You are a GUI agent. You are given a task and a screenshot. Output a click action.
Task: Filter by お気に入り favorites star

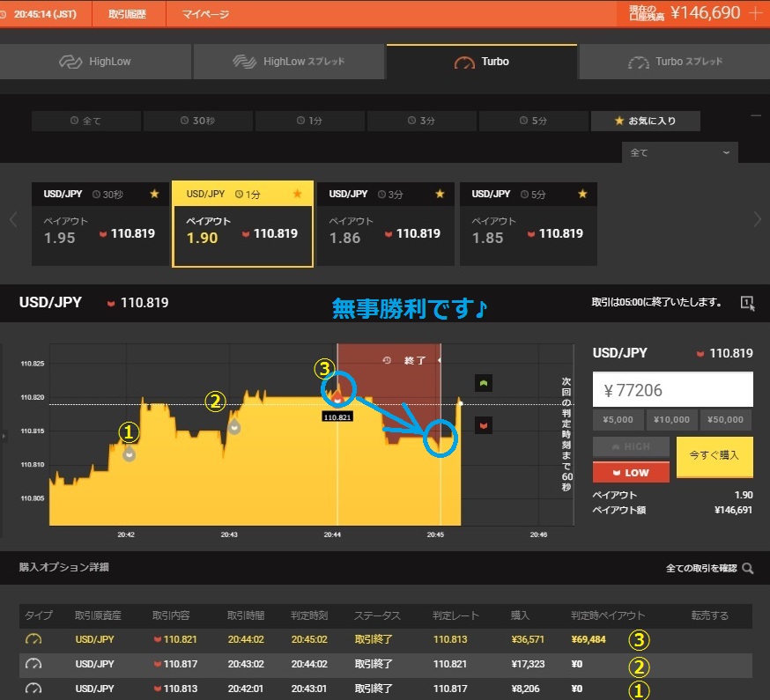645,121
